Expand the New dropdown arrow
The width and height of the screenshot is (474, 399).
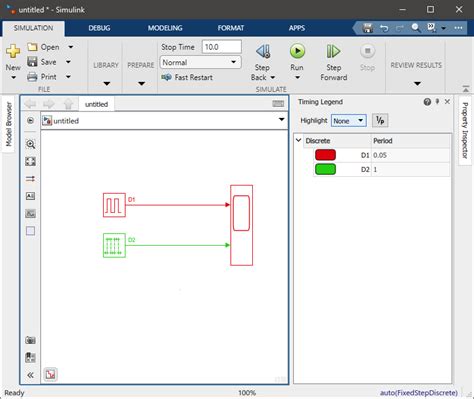[13, 78]
